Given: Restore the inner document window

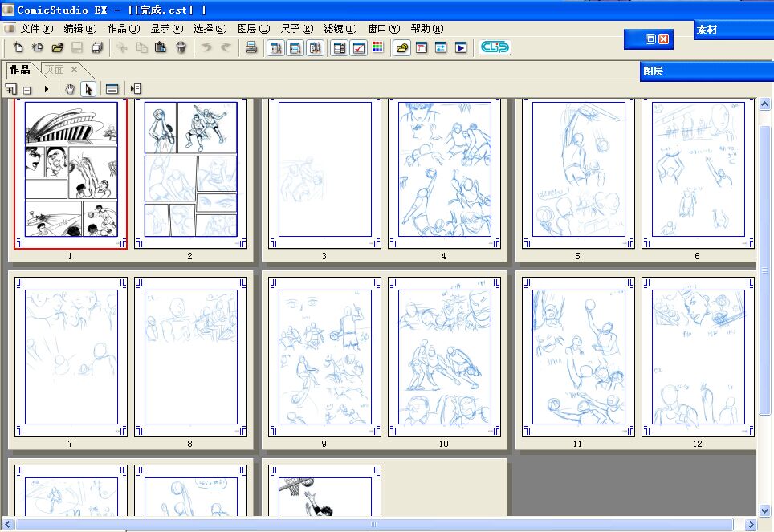Looking at the screenshot, I should pyautogui.click(x=650, y=39).
